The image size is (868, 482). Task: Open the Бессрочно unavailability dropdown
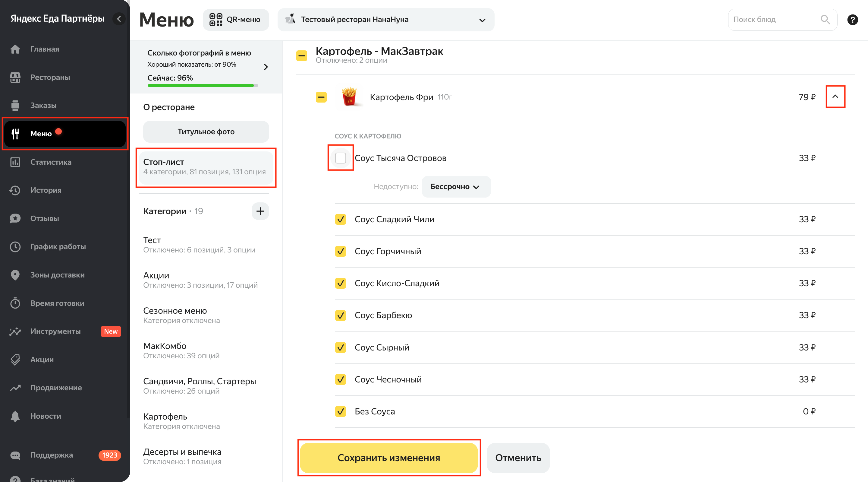click(456, 186)
